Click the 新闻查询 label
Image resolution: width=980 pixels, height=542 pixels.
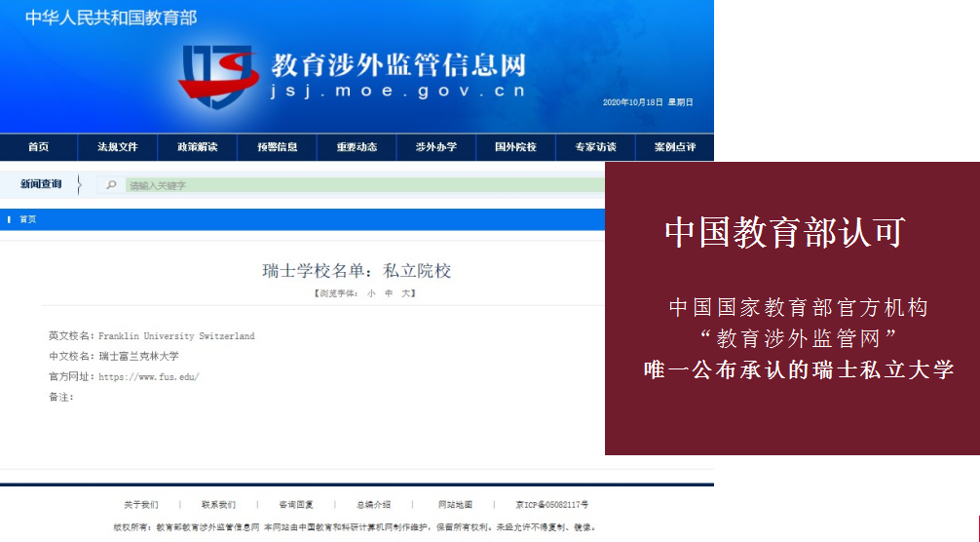(41, 184)
